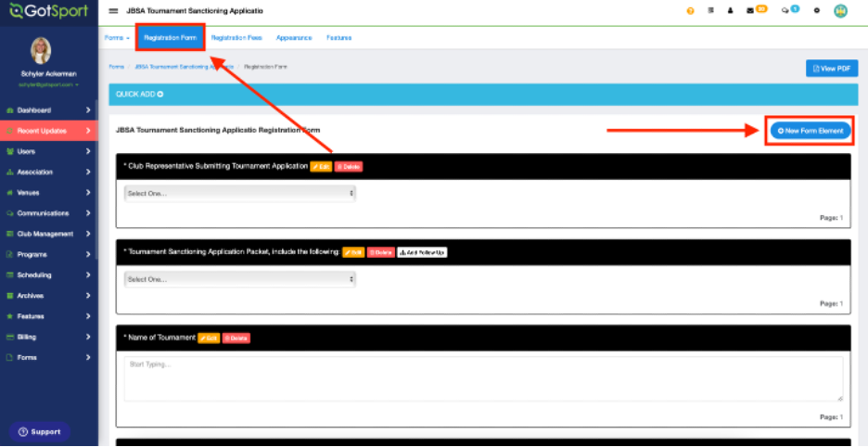
Task: Click Add Follow Up button
Action: tap(422, 252)
